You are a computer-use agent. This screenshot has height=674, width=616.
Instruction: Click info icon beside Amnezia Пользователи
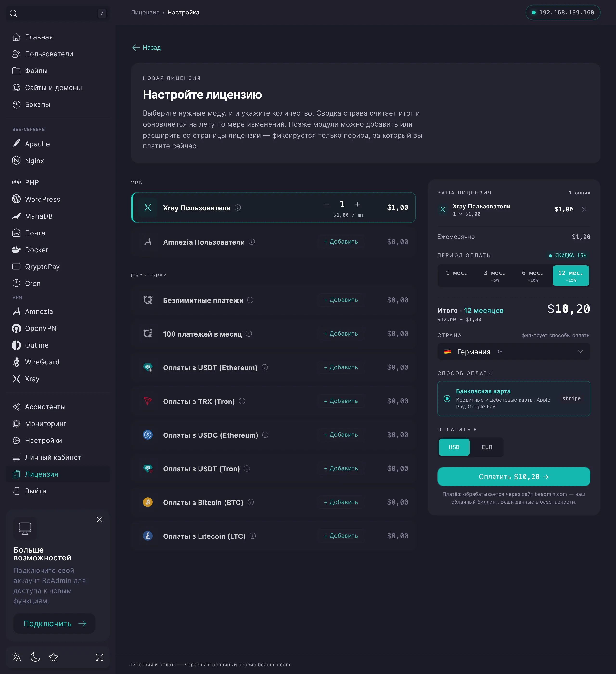252,242
